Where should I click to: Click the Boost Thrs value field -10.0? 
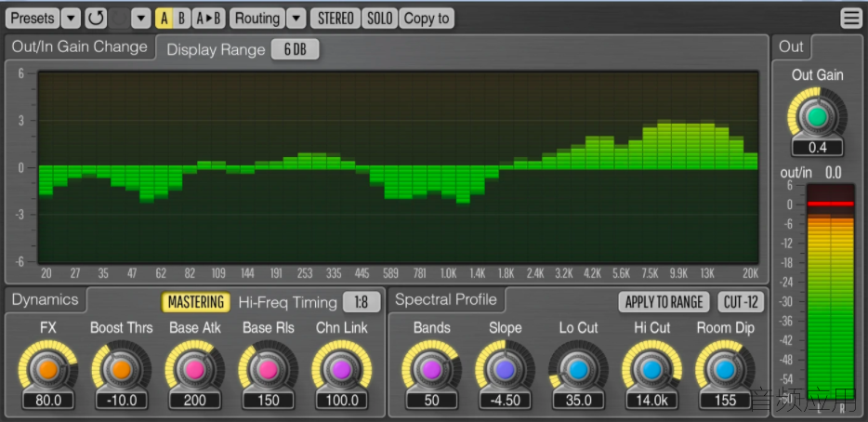pos(121,400)
